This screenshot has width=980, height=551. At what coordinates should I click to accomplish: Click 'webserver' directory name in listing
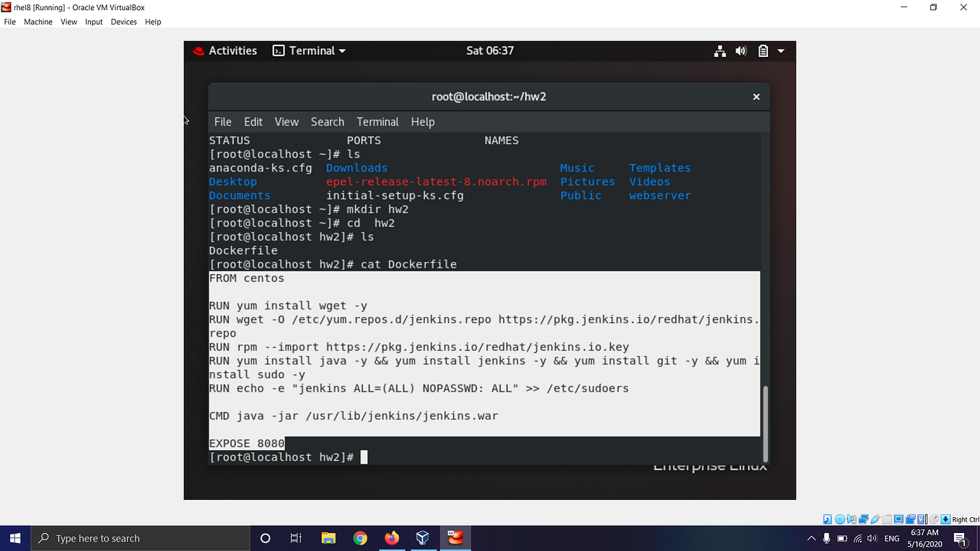(x=660, y=195)
